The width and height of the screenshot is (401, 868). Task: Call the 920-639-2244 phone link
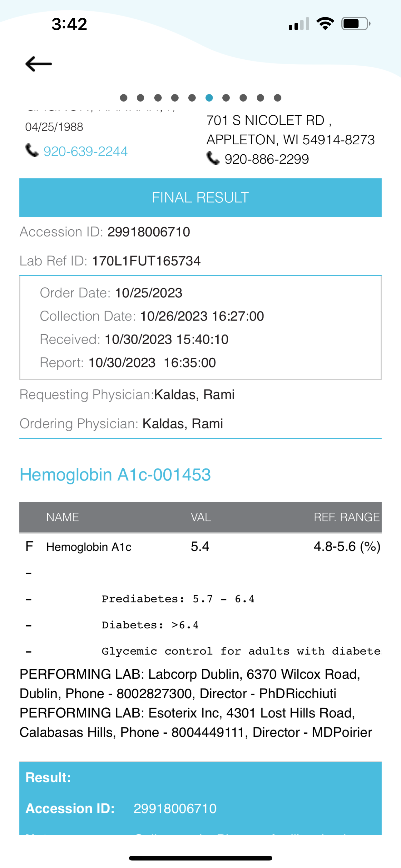pos(86,152)
